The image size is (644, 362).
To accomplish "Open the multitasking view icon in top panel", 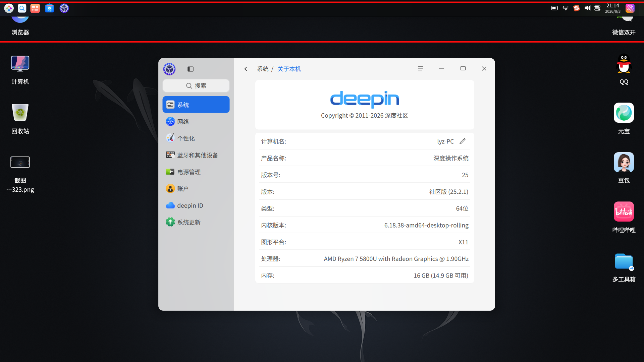I will point(35,8).
